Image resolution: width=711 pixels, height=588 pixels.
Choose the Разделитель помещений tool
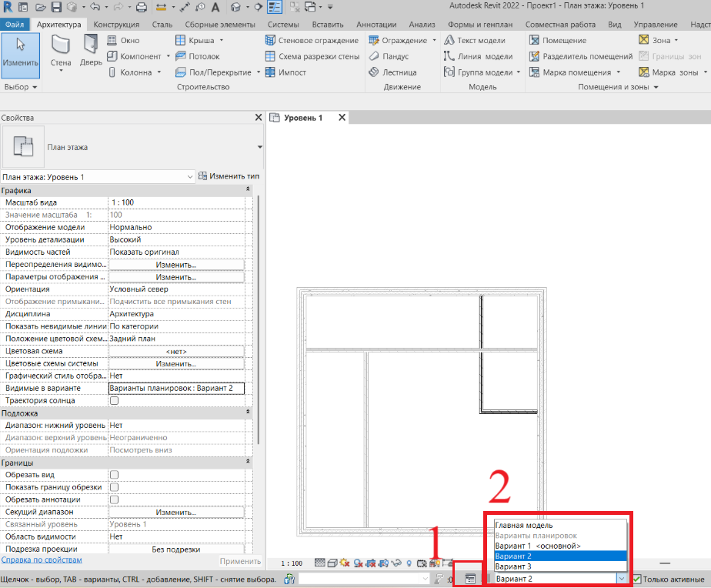point(581,56)
